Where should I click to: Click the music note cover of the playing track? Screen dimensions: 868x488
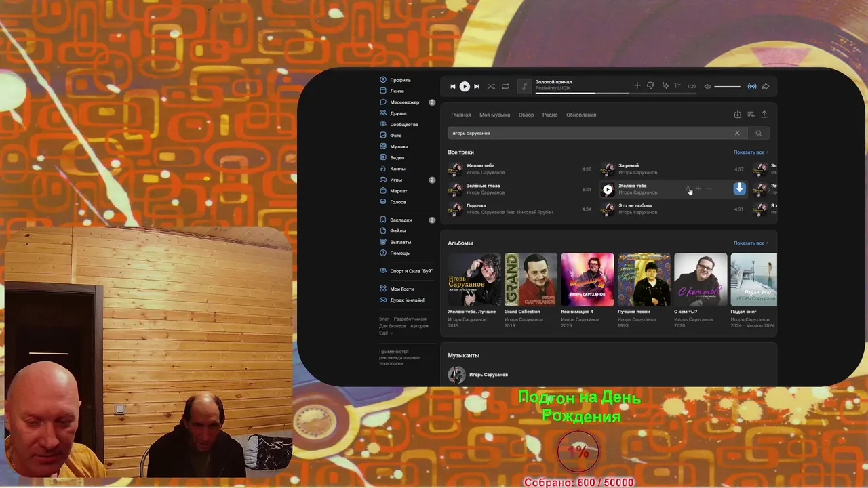(524, 86)
